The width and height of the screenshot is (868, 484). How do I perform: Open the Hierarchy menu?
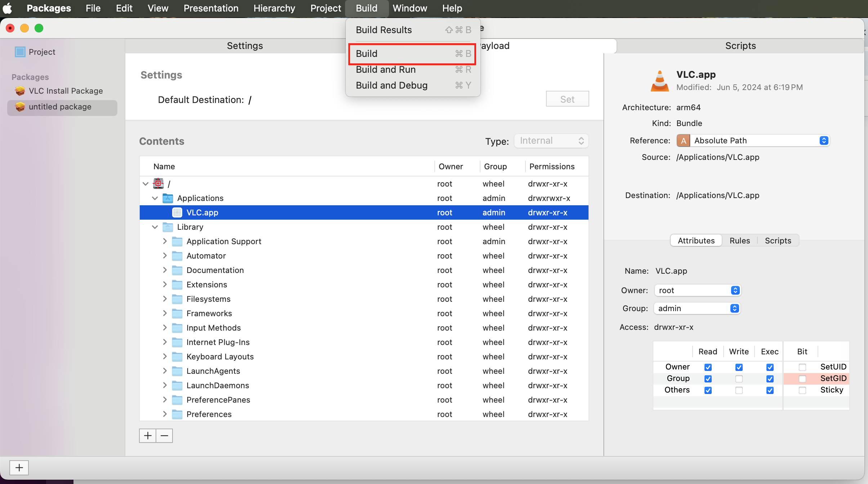point(274,8)
